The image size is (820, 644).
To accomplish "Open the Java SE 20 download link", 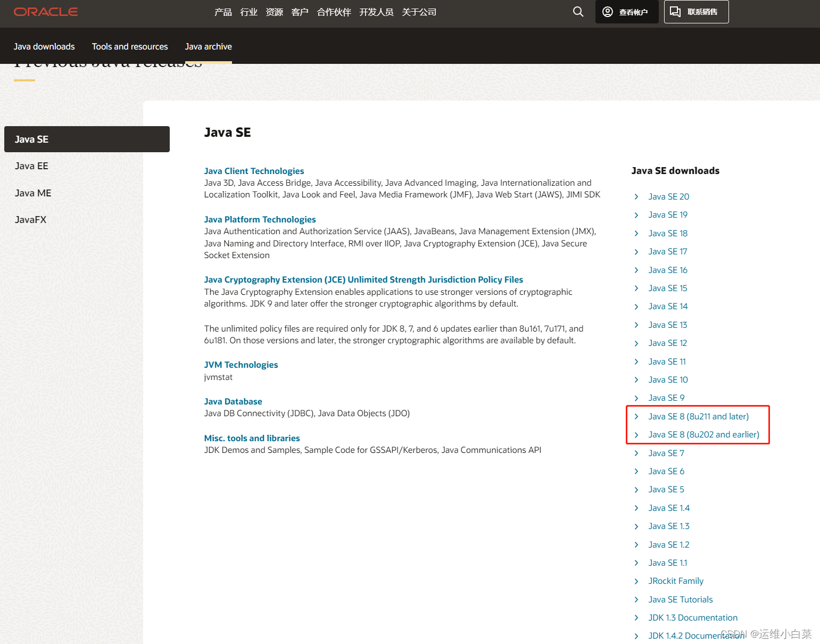I will (668, 196).
